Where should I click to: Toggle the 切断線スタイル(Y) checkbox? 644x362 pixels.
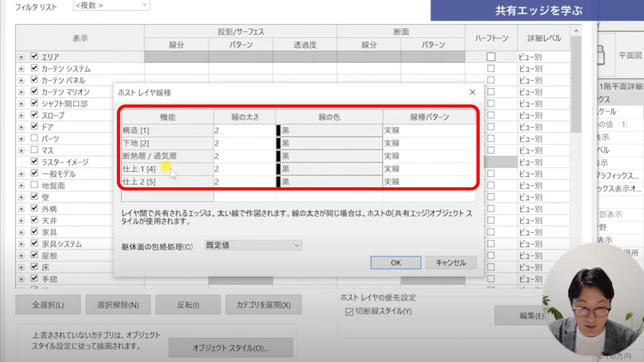(349, 312)
